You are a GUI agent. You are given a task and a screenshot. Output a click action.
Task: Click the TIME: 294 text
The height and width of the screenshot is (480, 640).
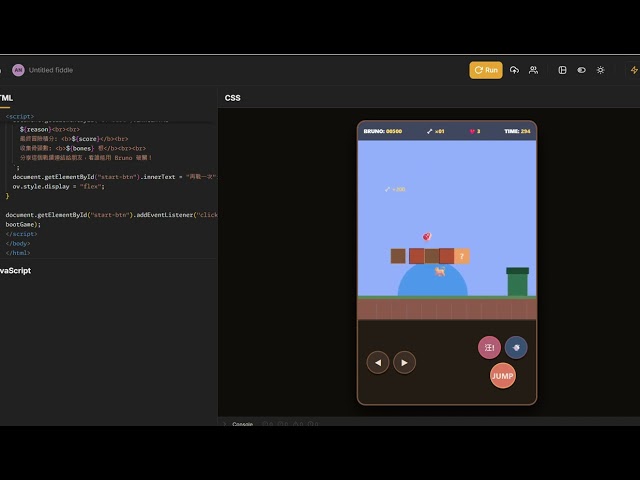point(517,131)
